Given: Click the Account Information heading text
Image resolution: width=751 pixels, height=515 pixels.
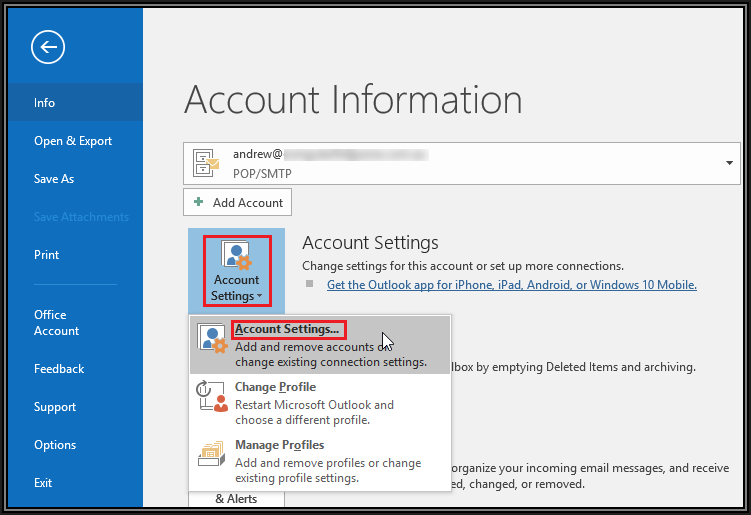Looking at the screenshot, I should (x=353, y=100).
